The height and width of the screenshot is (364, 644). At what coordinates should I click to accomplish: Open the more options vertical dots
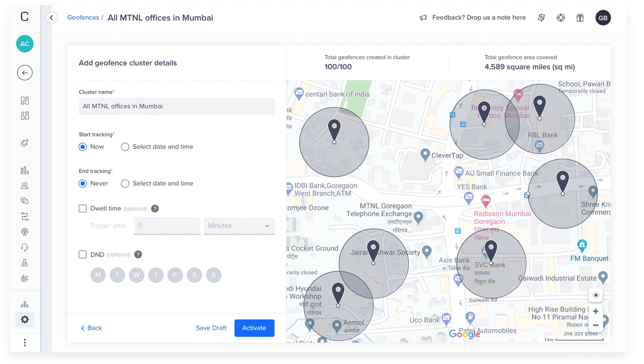[25, 343]
